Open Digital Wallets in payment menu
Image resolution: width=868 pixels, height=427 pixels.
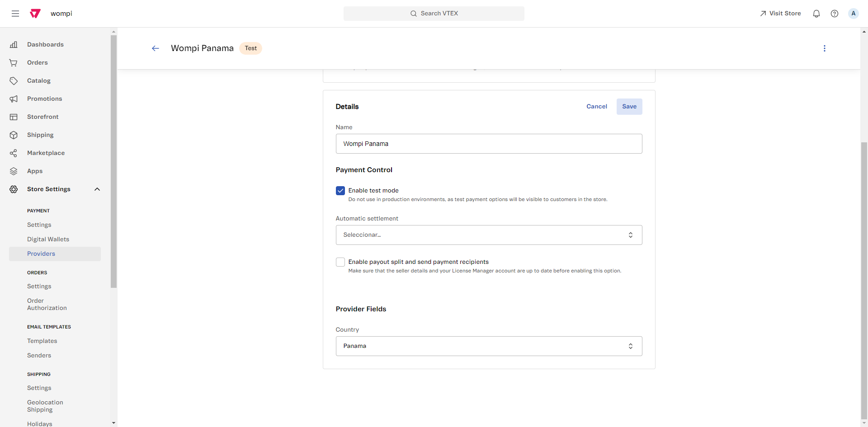[48, 239]
